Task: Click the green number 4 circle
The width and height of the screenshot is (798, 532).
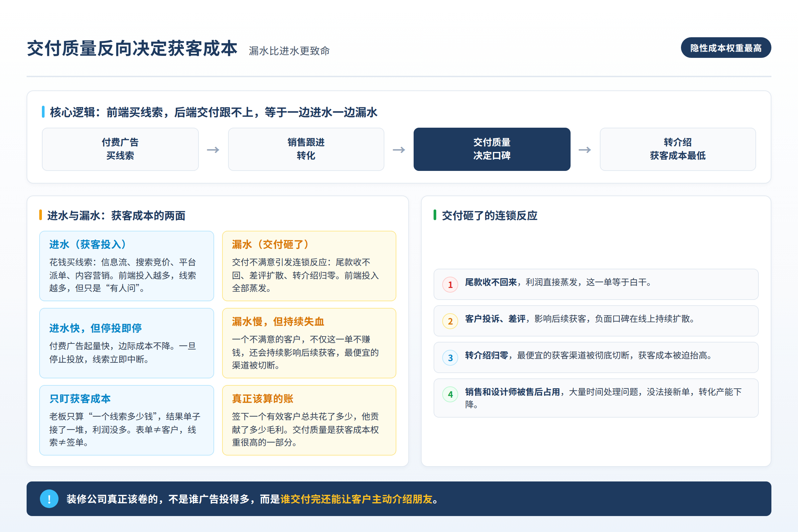Action: 450,394
